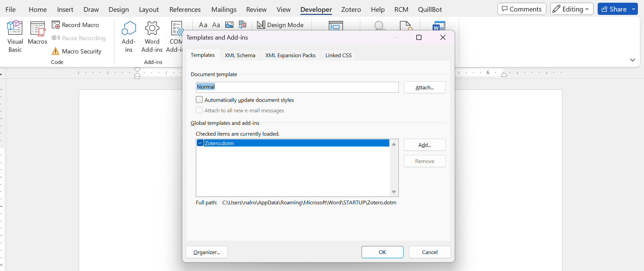Open the Draw ribbon tab
This screenshot has width=644, height=271.
pos(91,9)
